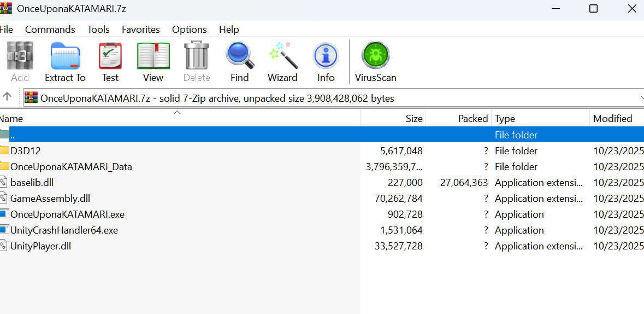Click the UnityCrashHandler64.exe application icon

click(4, 230)
